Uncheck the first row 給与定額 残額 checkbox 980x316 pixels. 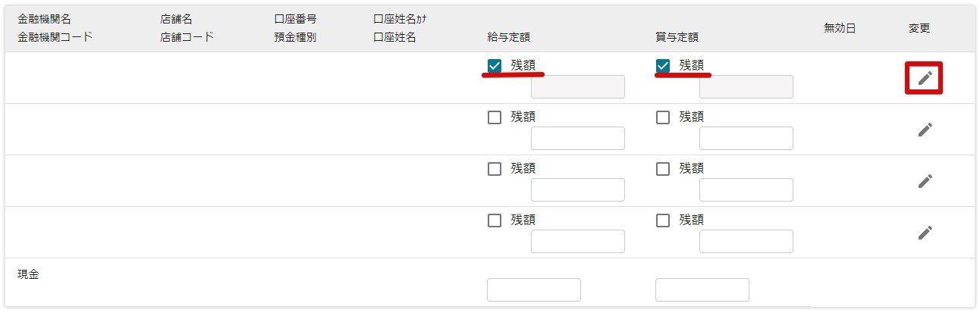495,66
